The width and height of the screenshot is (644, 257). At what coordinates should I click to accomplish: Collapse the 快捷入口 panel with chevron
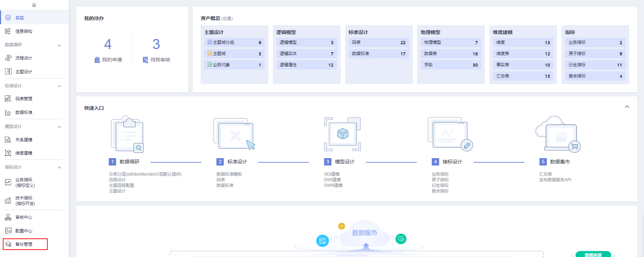point(627,107)
